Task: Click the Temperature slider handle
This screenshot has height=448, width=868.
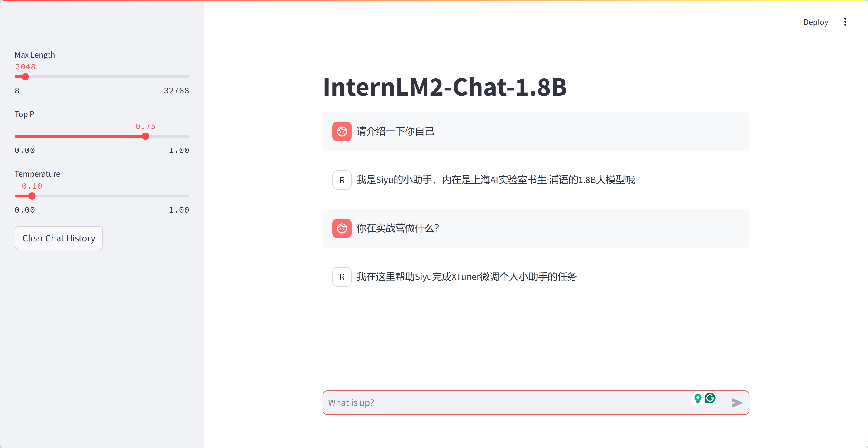Action: pyautogui.click(x=32, y=196)
